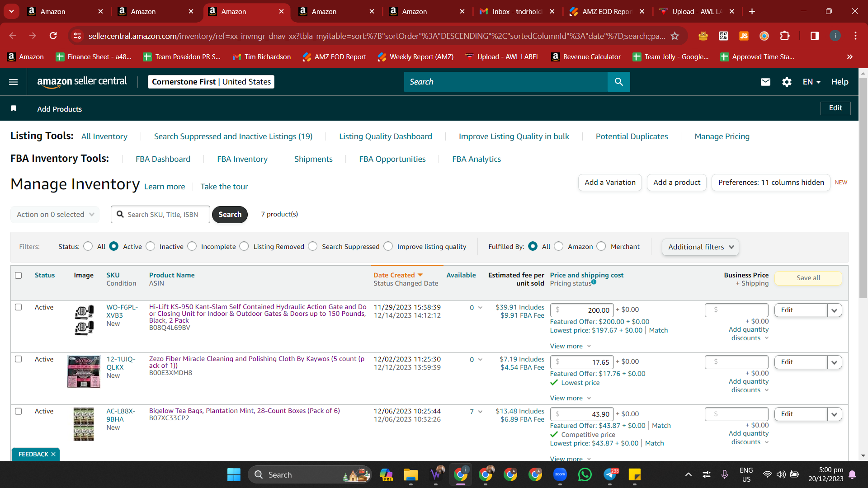Image resolution: width=868 pixels, height=488 pixels.
Task: Open Edit dropdown arrow for Zezo Fiber row
Action: coord(835,362)
